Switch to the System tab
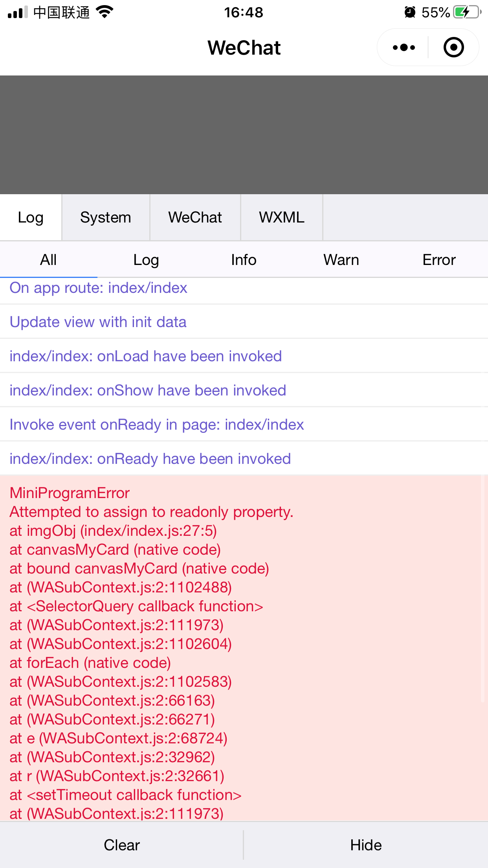Image resolution: width=488 pixels, height=868 pixels. pos(106,217)
